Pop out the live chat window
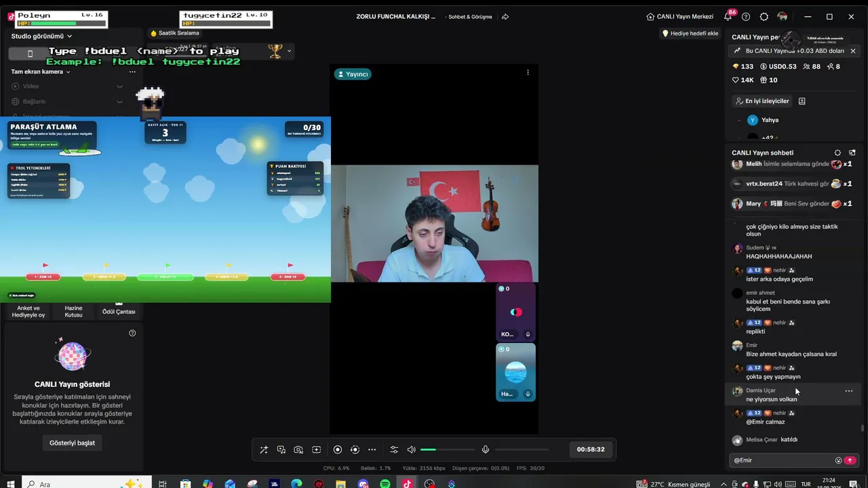This screenshot has width=868, height=488. pyautogui.click(x=852, y=152)
